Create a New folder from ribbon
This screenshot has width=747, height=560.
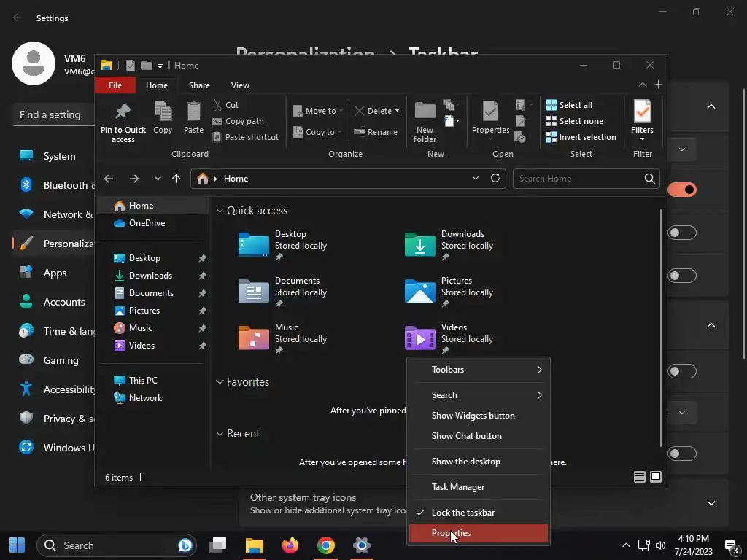click(425, 122)
